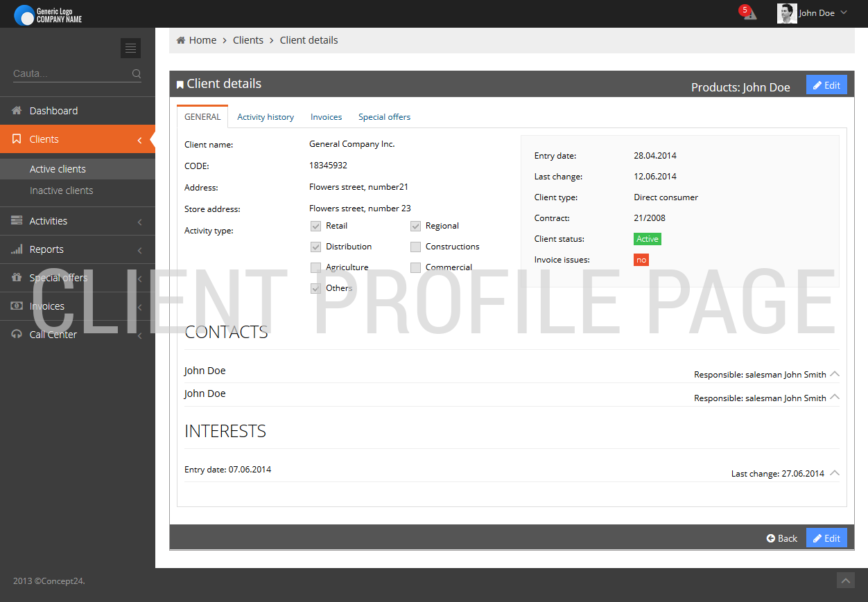Collapse the Interests entry chevron
868x602 pixels.
pyautogui.click(x=835, y=473)
